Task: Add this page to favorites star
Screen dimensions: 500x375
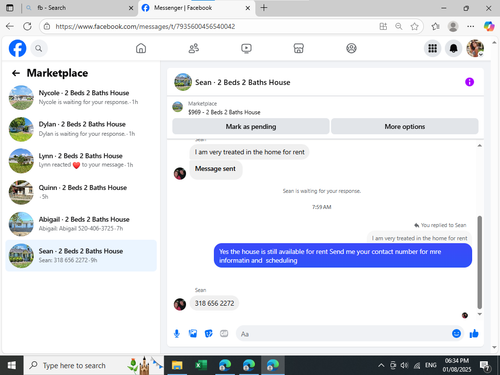Action: pyautogui.click(x=414, y=26)
